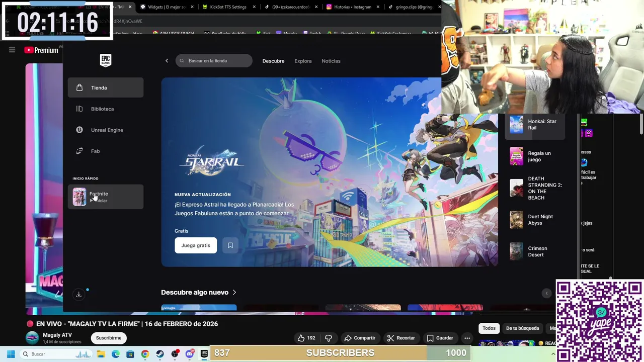Screen dimensions: 644x362
Task: Dislike the YouTube video
Action: pos(329,338)
